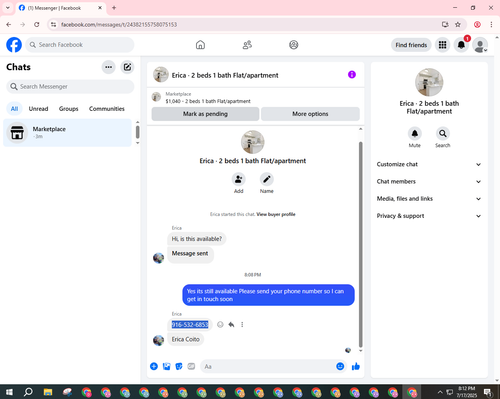500x399 pixels.
Task: Open Windows taskbar search
Action: pos(29,392)
